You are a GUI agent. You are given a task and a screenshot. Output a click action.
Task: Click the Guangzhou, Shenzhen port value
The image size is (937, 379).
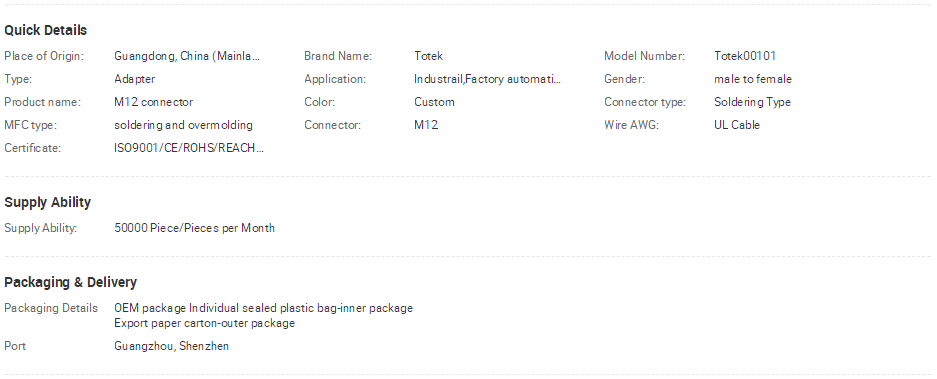[172, 346]
